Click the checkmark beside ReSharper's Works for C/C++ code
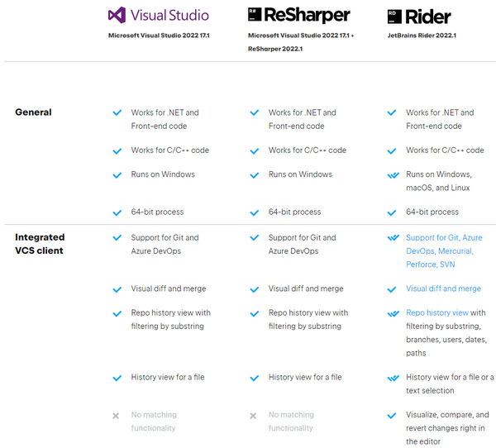The width and height of the screenshot is (496, 448). coord(255,150)
